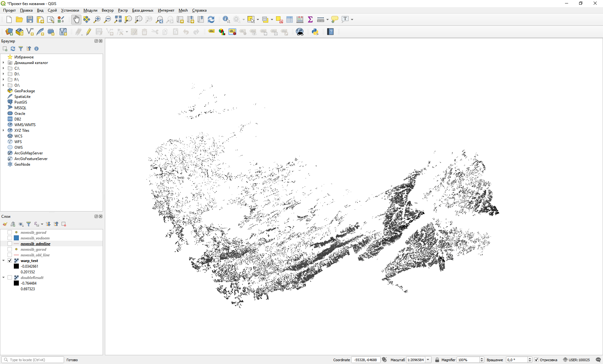Screen dimensions: 603x364
Task: Open the Справка menu
Action: tap(199, 10)
